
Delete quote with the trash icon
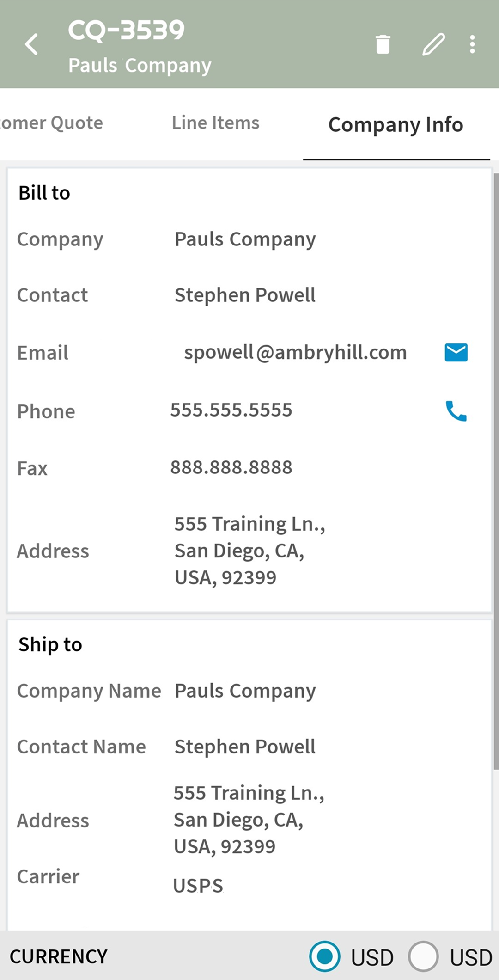tap(383, 44)
